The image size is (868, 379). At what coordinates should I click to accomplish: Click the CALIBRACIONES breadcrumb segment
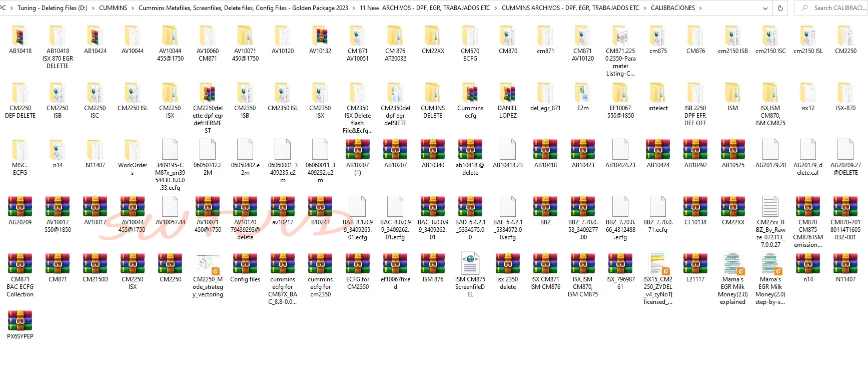(x=673, y=8)
